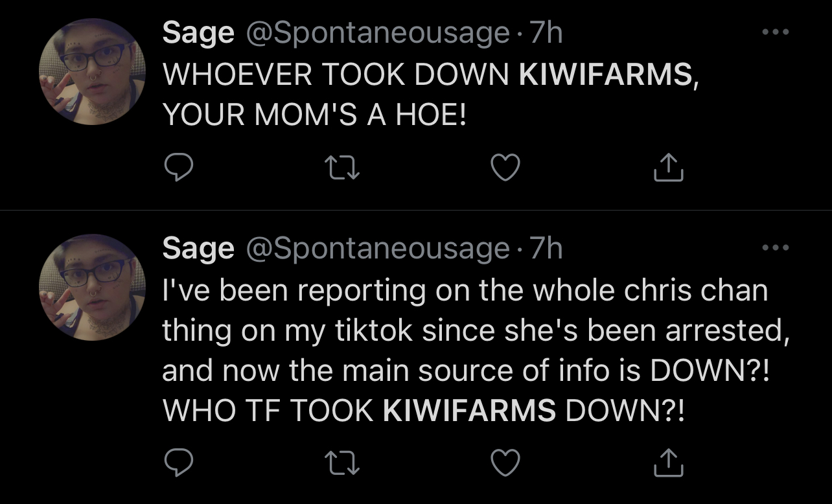Open Sage's display name on the "YOUR MOM'S" tweet

(198, 34)
